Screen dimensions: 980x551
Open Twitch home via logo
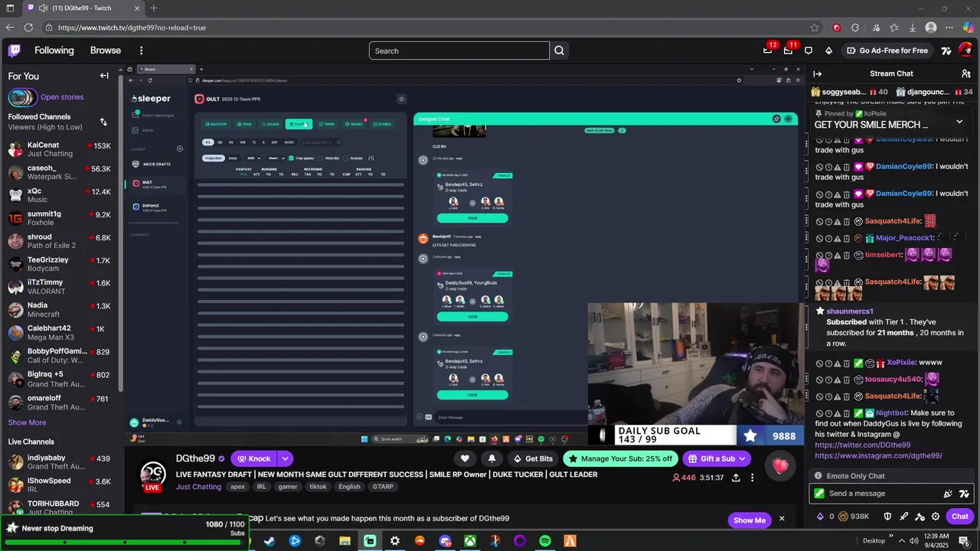(14, 51)
